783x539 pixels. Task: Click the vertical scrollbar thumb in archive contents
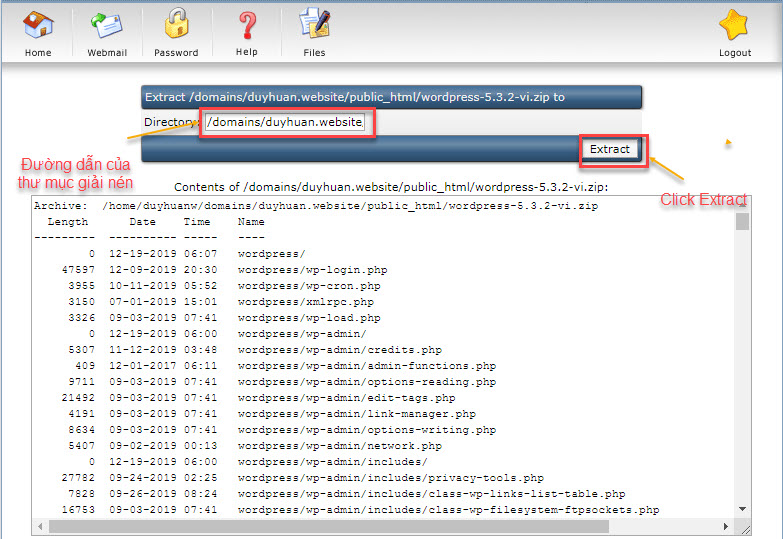(x=742, y=221)
